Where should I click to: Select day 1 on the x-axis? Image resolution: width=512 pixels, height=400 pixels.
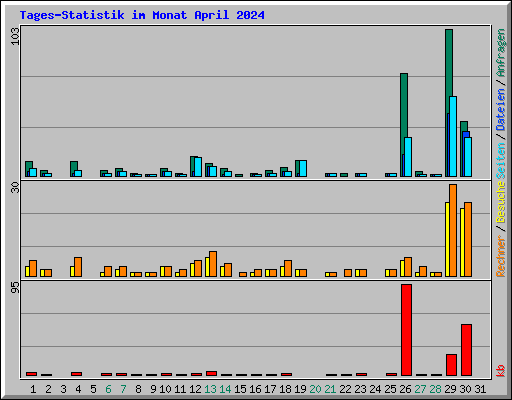33,389
